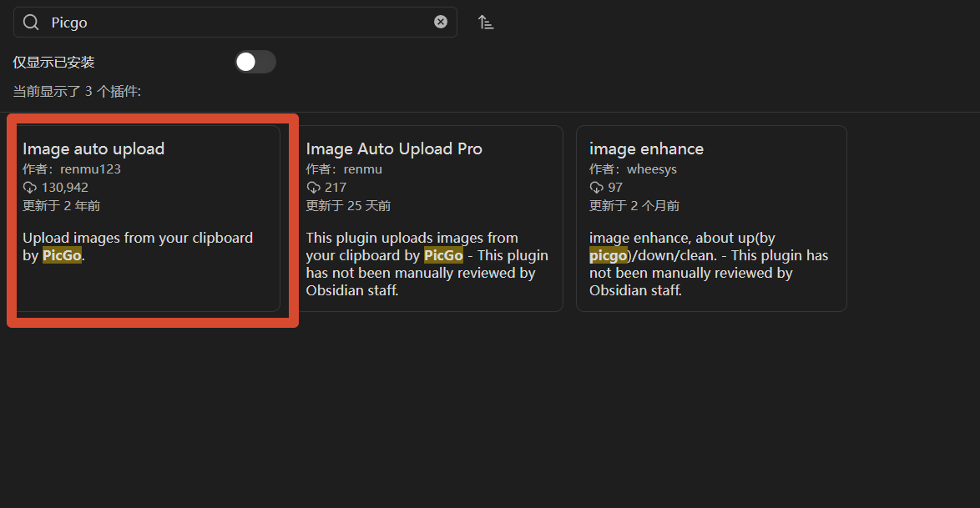Select the 更新于 2 个月前 text
The height and width of the screenshot is (508, 980).
click(x=634, y=205)
